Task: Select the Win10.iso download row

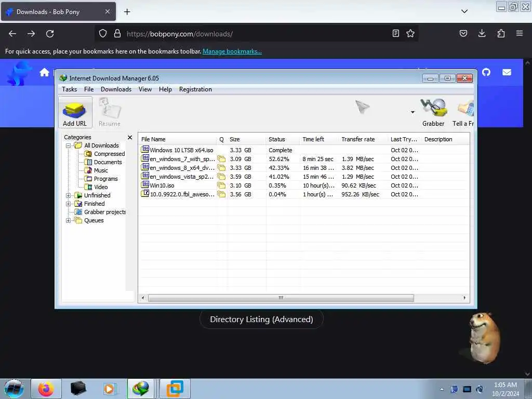Action: click(303, 185)
